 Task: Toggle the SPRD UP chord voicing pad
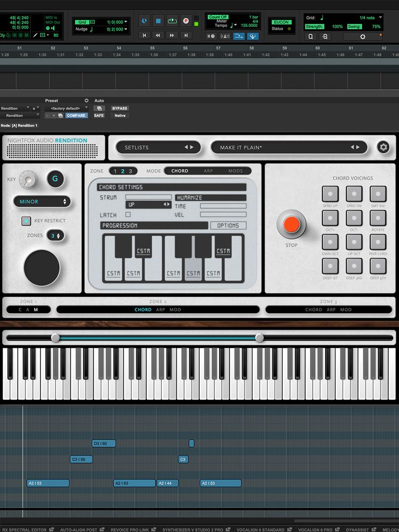point(330,194)
